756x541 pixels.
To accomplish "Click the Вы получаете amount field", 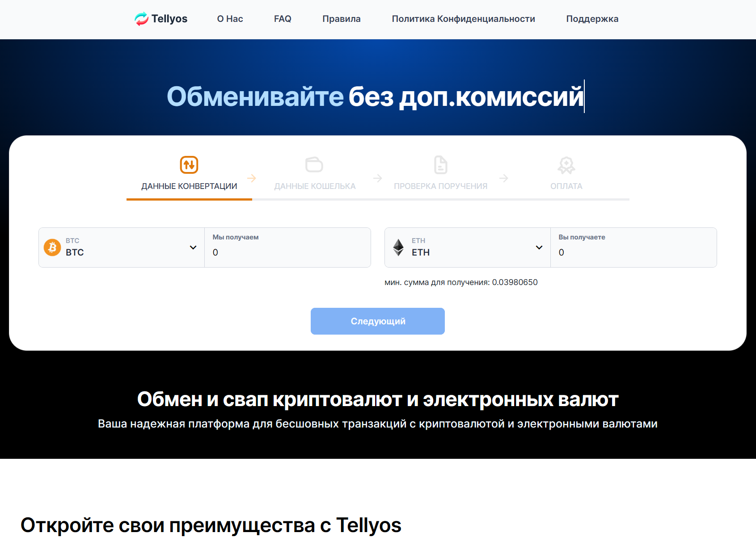I will tap(633, 252).
